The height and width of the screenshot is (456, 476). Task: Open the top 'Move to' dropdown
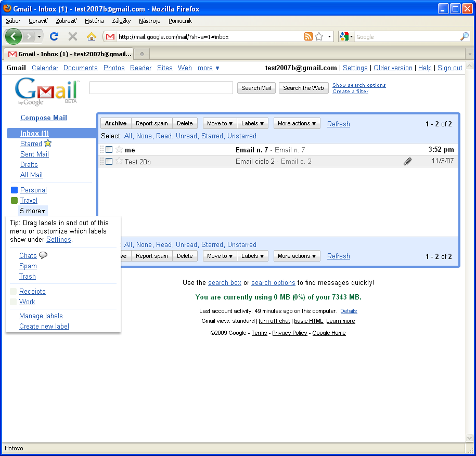pyautogui.click(x=220, y=123)
